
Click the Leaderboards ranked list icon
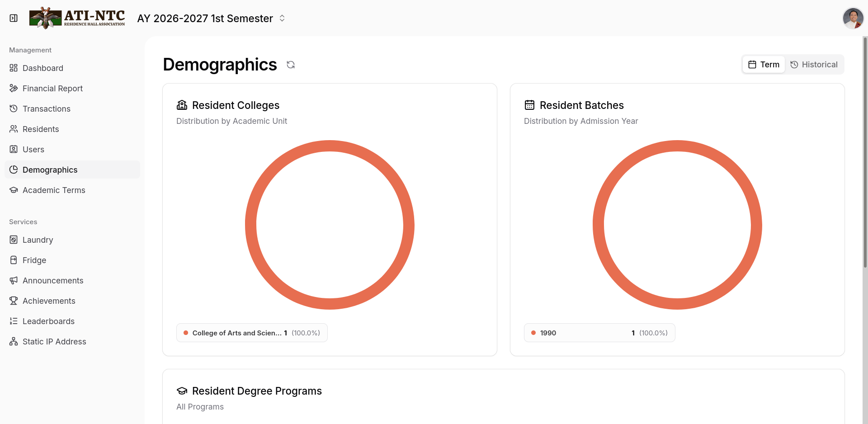pyautogui.click(x=14, y=321)
